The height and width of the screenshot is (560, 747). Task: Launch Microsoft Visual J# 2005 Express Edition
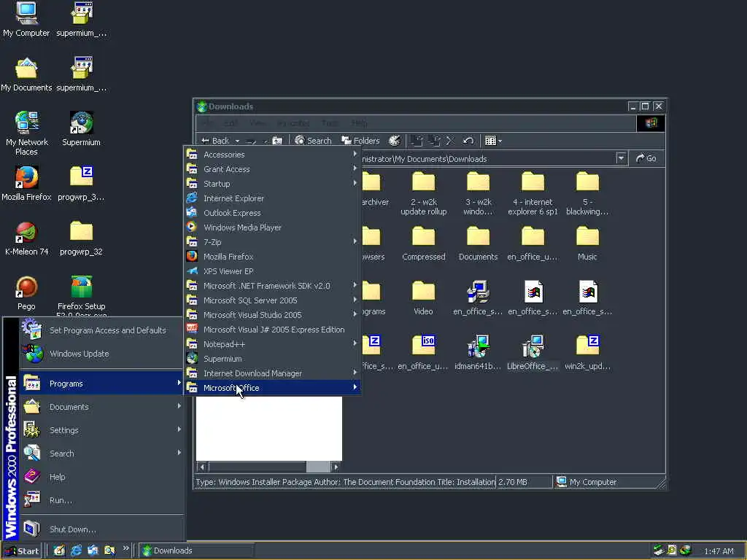click(272, 330)
